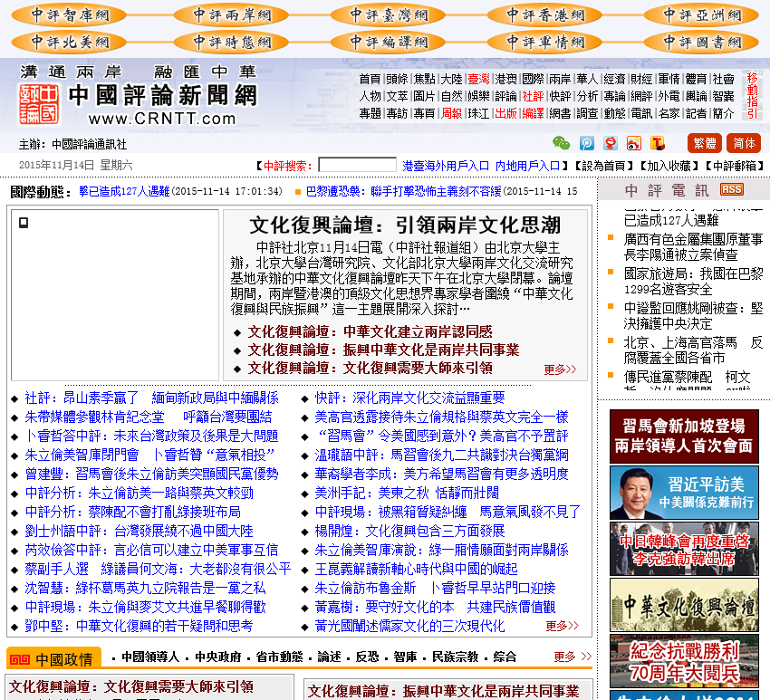Open 鄧中堅：中華文化復興的若干疑問和思考
This screenshot has width=770, height=700.
click(x=139, y=627)
